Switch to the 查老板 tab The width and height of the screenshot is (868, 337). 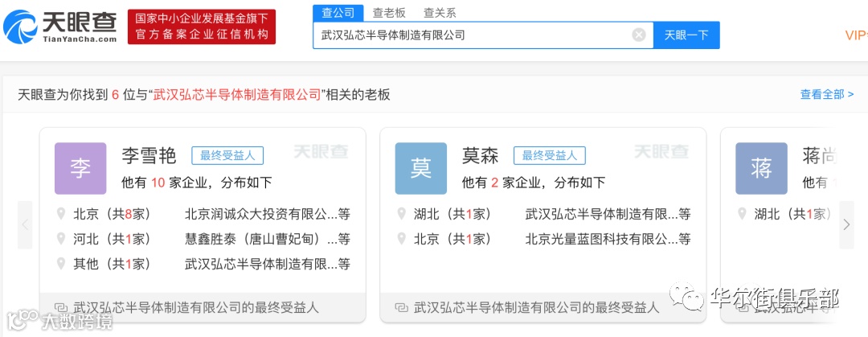(389, 12)
